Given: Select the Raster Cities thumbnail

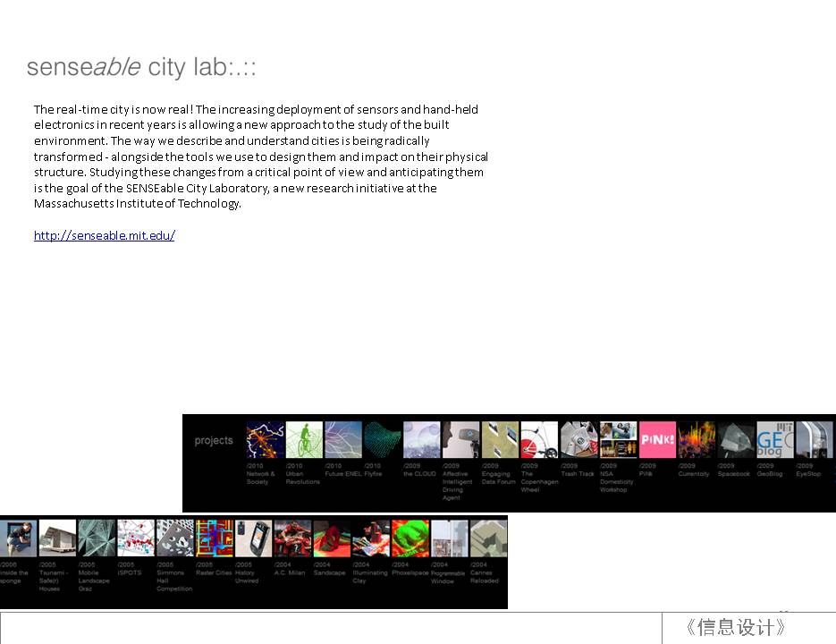Looking at the screenshot, I should [x=215, y=538].
